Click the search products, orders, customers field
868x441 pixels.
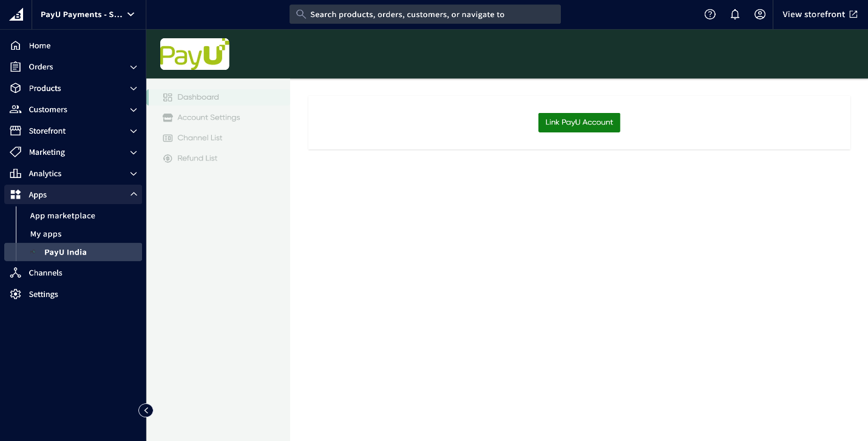[425, 14]
